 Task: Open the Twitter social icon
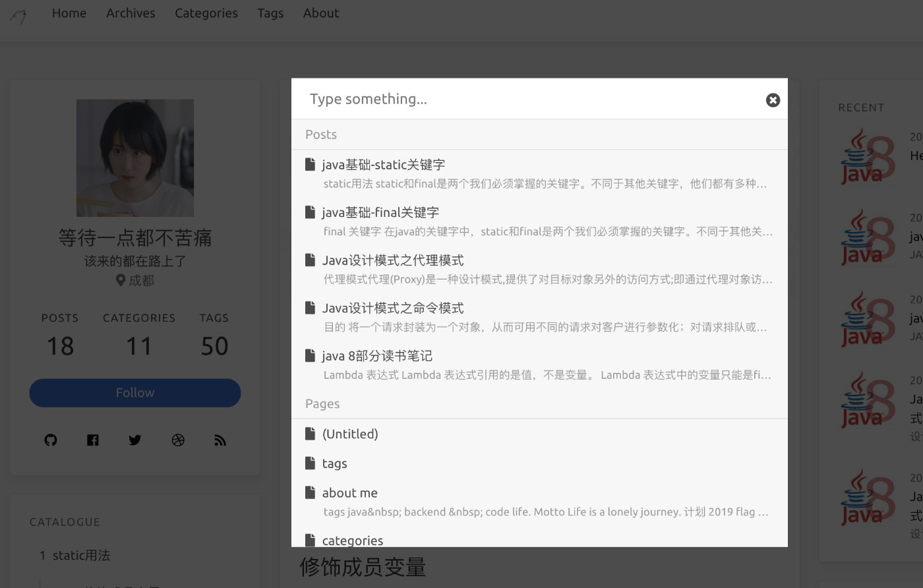[135, 440]
